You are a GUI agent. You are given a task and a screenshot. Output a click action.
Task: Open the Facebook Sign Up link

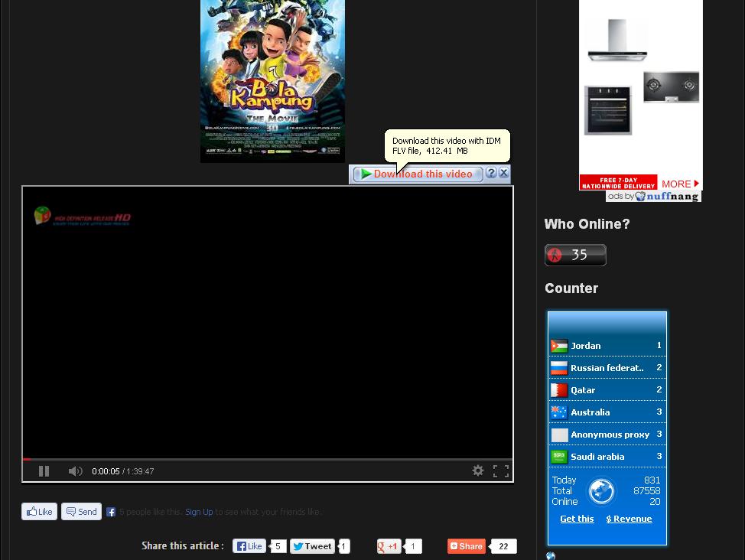(199, 512)
